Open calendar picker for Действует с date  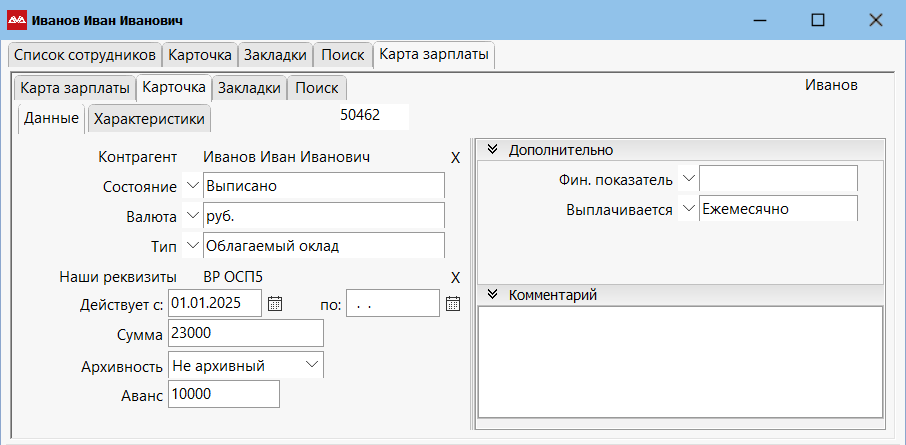pyautogui.click(x=276, y=303)
